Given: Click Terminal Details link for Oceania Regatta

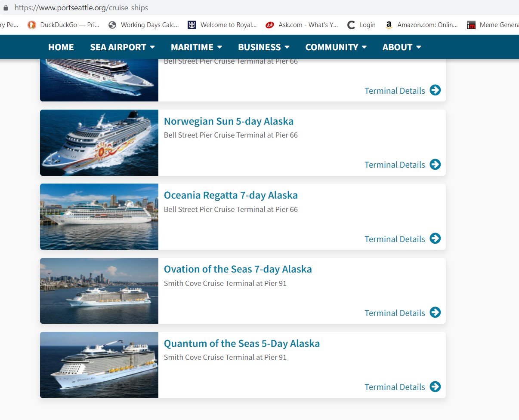Looking at the screenshot, I should click(x=395, y=239).
